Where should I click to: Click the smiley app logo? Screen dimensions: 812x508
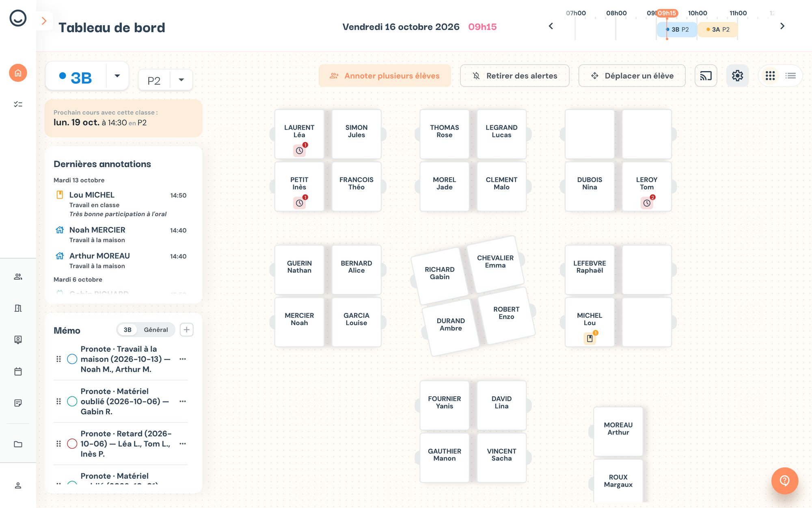pyautogui.click(x=18, y=18)
